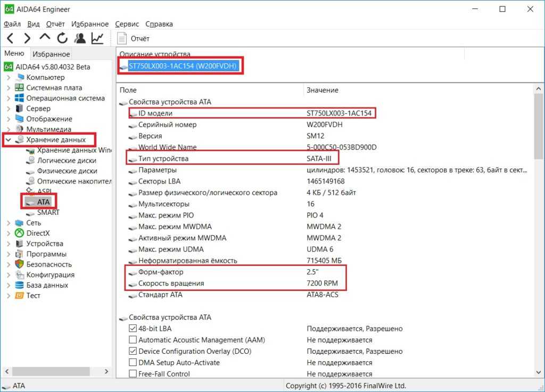Image resolution: width=545 pixels, height=392 pixels.
Task: Toggle Device Configuration Overlay (DCO) checkbox
Action: pyautogui.click(x=133, y=351)
